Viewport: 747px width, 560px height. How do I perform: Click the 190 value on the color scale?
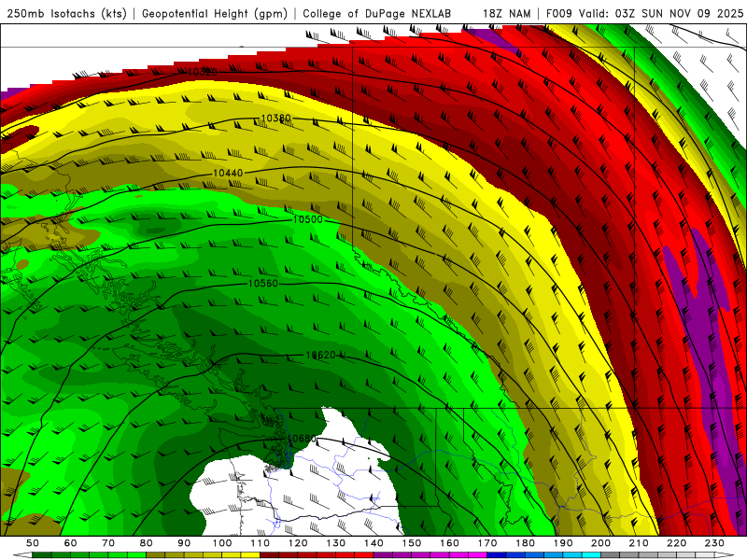(564, 543)
